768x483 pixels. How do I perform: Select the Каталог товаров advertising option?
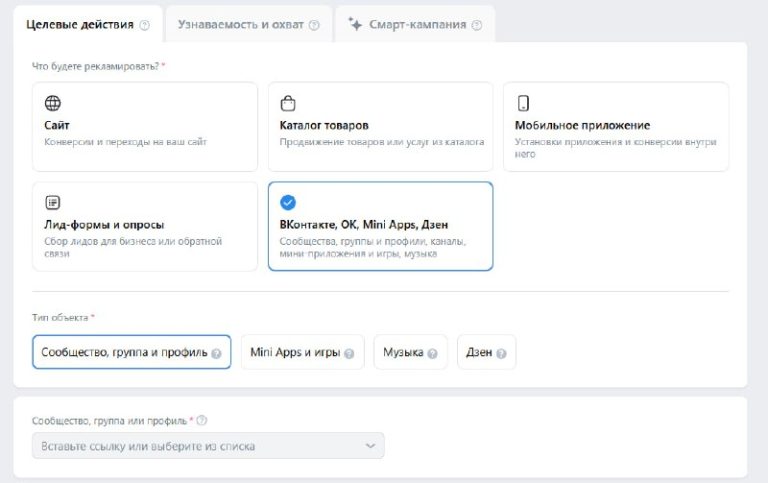(380, 126)
